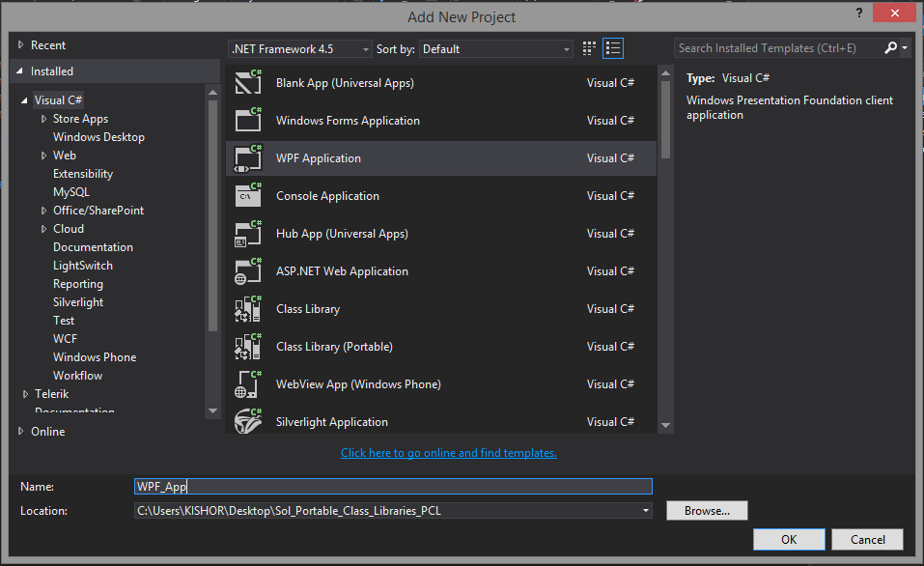Select the Extensibility category
This screenshot has height=566, width=924.
click(82, 173)
